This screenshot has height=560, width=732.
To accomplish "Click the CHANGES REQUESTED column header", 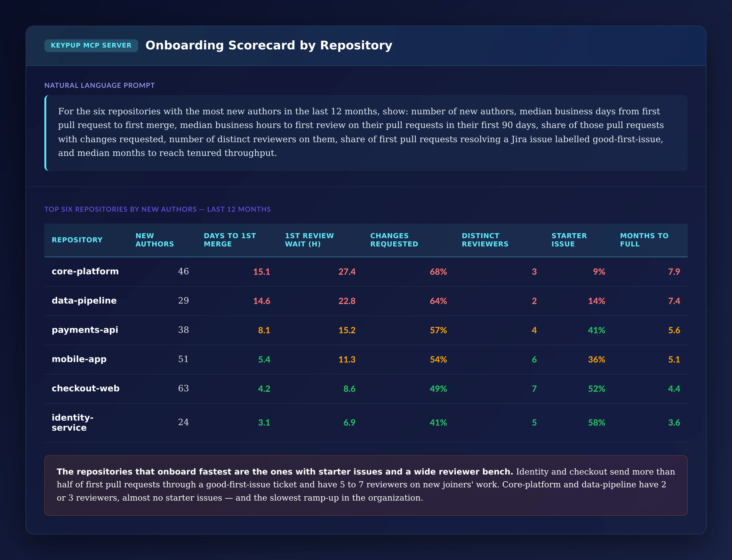I will [394, 240].
